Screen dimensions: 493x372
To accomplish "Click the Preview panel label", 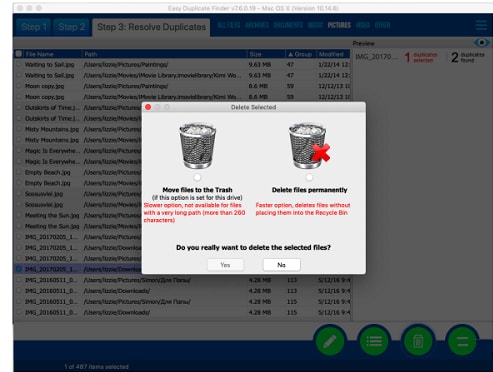I will [x=363, y=43].
